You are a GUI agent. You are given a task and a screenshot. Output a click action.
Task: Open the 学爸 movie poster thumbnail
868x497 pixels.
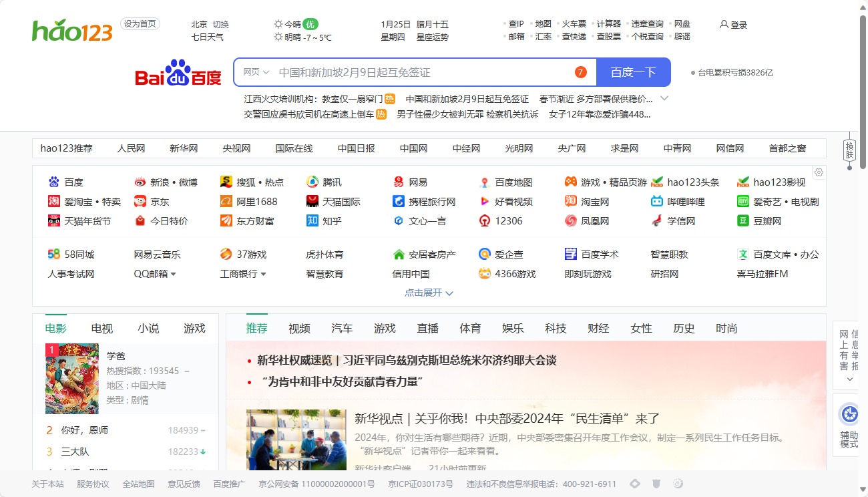click(72, 379)
